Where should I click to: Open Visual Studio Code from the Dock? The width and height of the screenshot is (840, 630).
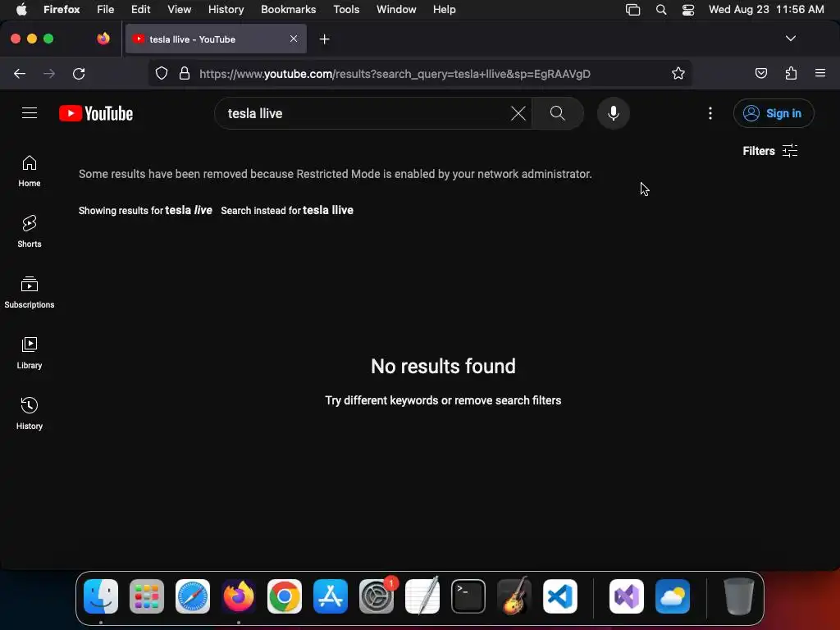560,596
